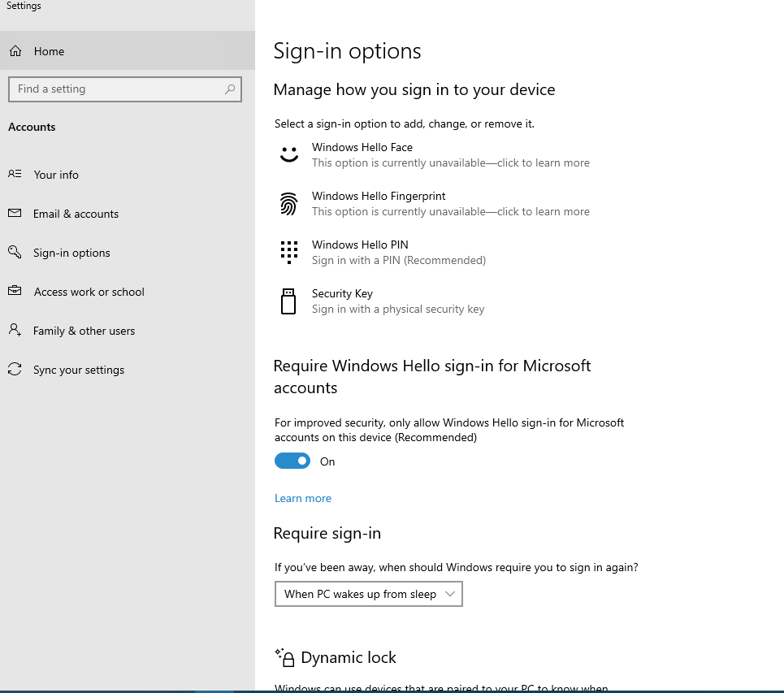The width and height of the screenshot is (784, 693).
Task: Click the Your info sidebar icon
Action: 15,174
